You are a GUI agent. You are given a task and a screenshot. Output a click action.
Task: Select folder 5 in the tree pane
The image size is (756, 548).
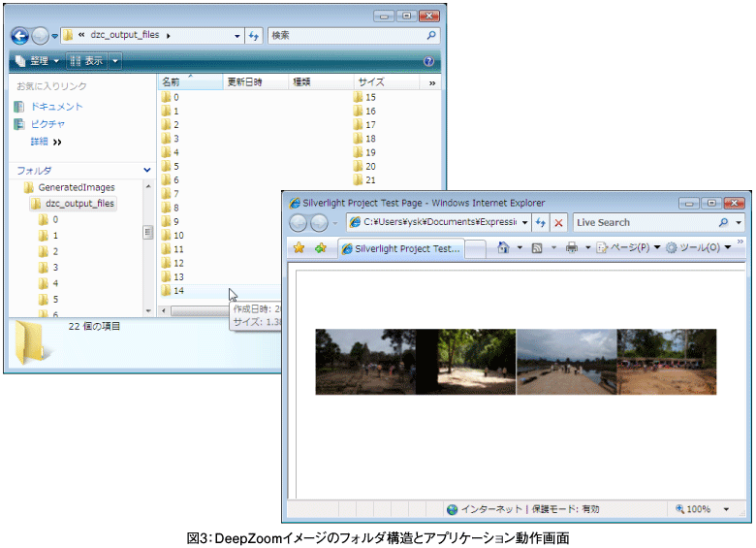tap(49, 299)
